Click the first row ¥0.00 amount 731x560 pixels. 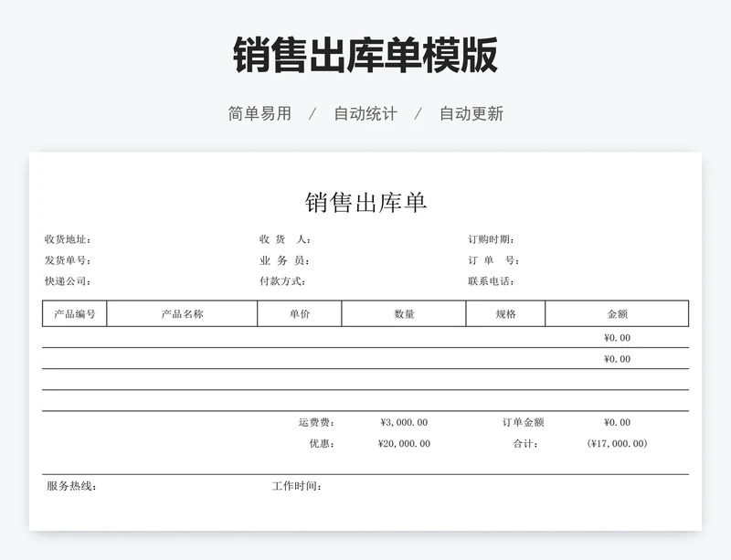618,338
